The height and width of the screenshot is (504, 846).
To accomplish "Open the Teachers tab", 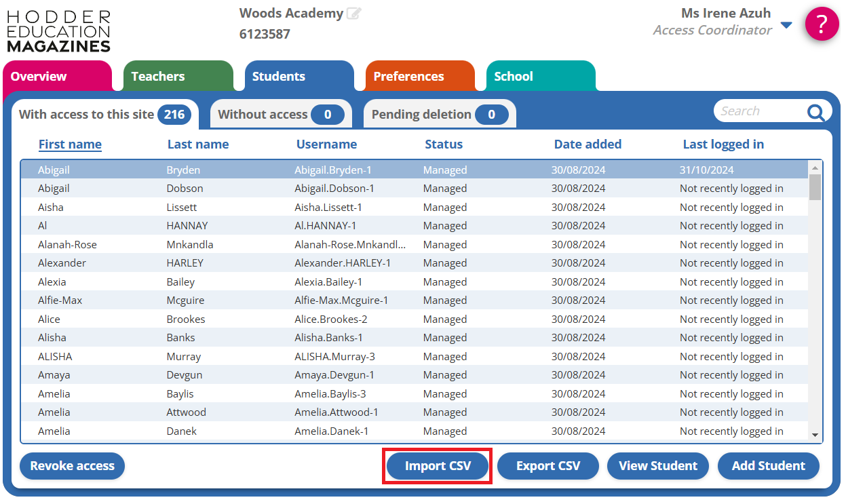I will coord(157,77).
